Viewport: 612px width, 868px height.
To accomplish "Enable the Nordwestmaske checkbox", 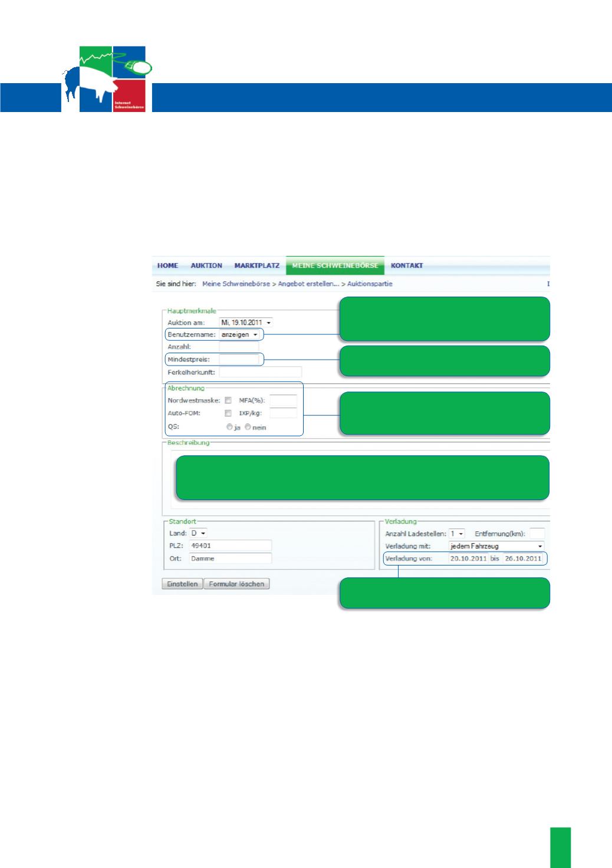I will [228, 400].
